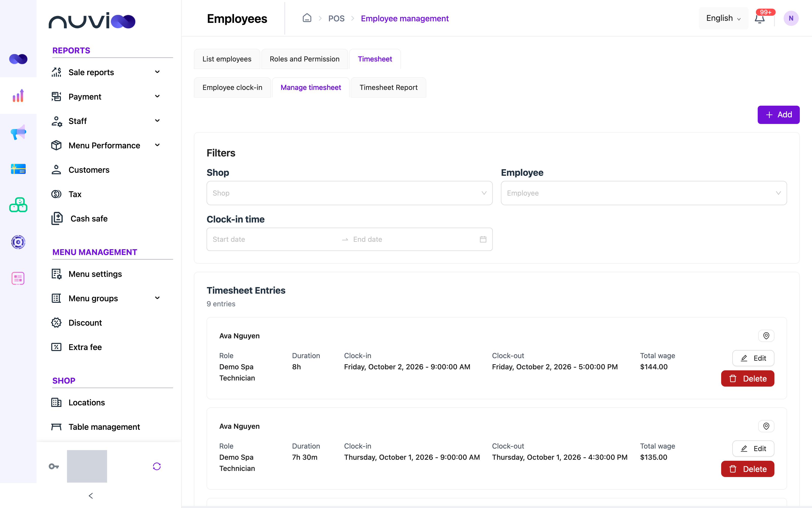Click the gray profile thumbnail in sidebar
Image resolution: width=812 pixels, height=508 pixels.
tap(87, 466)
